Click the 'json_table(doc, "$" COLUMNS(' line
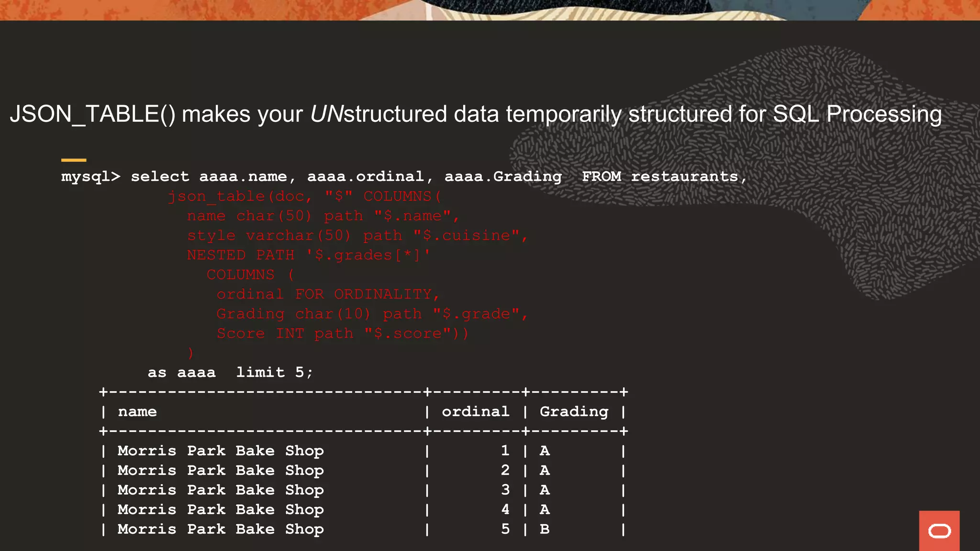Screen dimensions: 980x551 pos(305,196)
